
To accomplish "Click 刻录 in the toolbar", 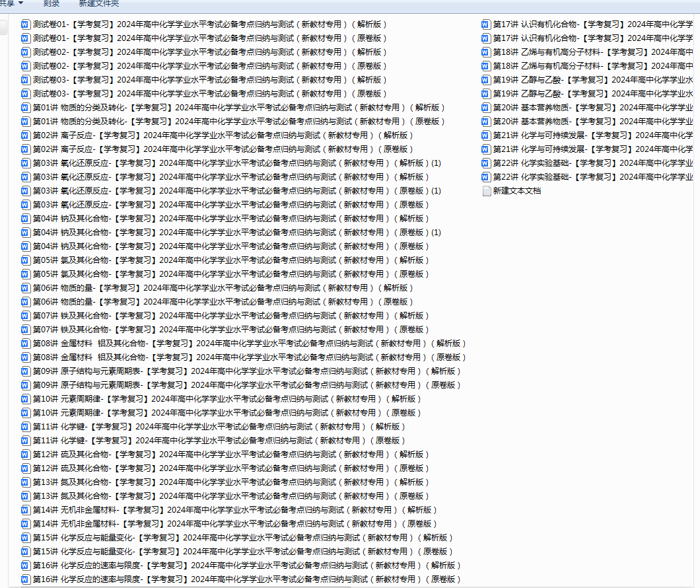I will tap(52, 4).
